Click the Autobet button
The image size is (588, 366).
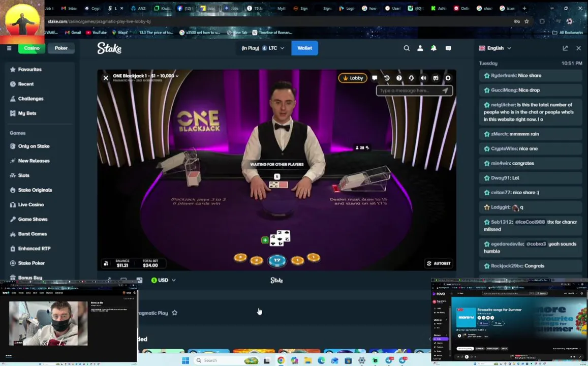point(439,263)
